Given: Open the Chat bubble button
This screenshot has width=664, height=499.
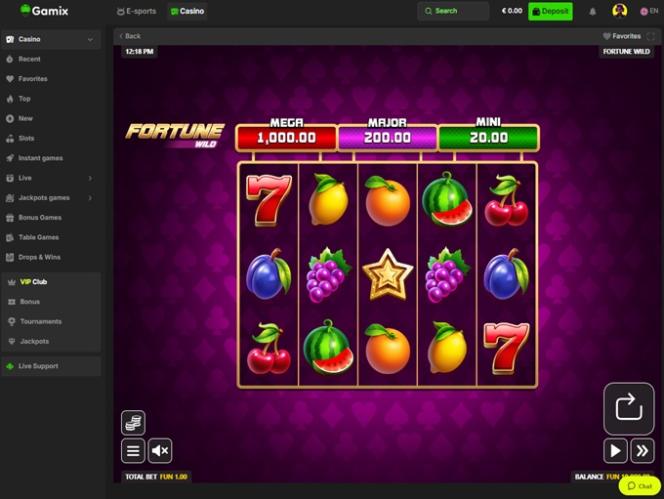Looking at the screenshot, I should click(639, 486).
